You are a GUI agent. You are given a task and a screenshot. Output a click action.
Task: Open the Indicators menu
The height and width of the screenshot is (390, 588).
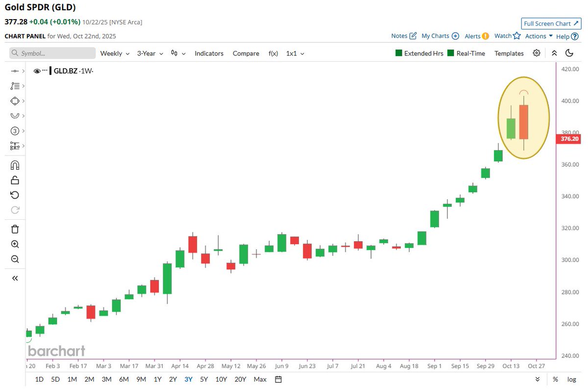click(x=209, y=53)
